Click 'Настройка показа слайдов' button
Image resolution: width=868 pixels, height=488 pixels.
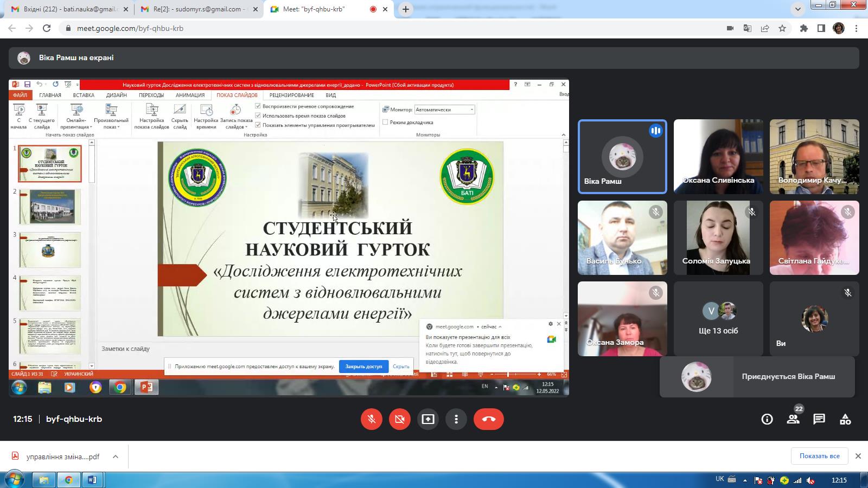tap(152, 117)
